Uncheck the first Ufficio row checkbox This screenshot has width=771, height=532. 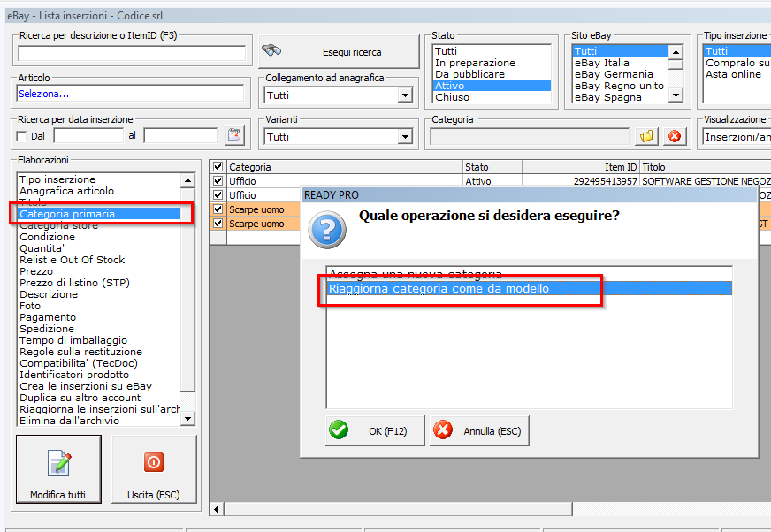218,181
